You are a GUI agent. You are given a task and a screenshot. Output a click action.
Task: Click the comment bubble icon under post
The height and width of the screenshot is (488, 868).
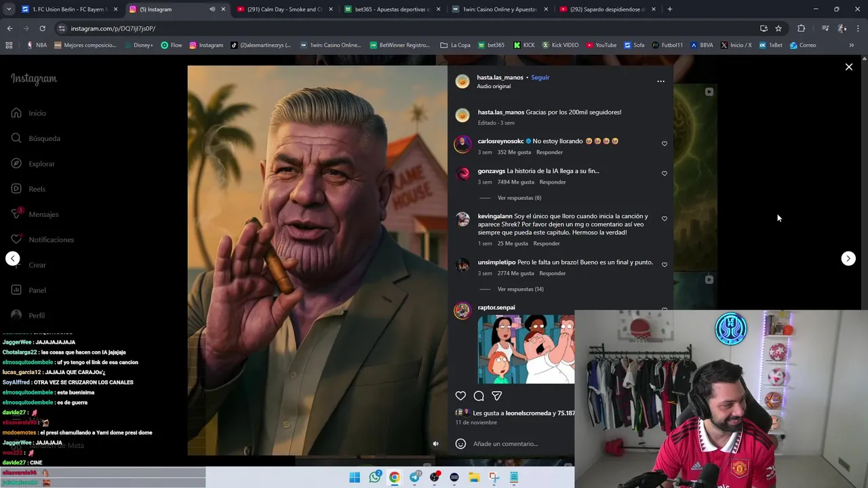pos(479,396)
